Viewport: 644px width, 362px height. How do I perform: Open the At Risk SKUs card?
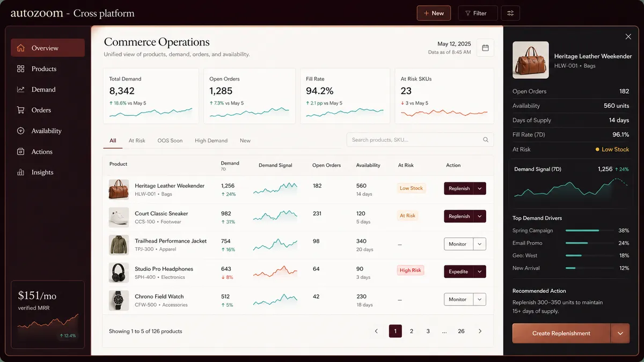point(444,96)
